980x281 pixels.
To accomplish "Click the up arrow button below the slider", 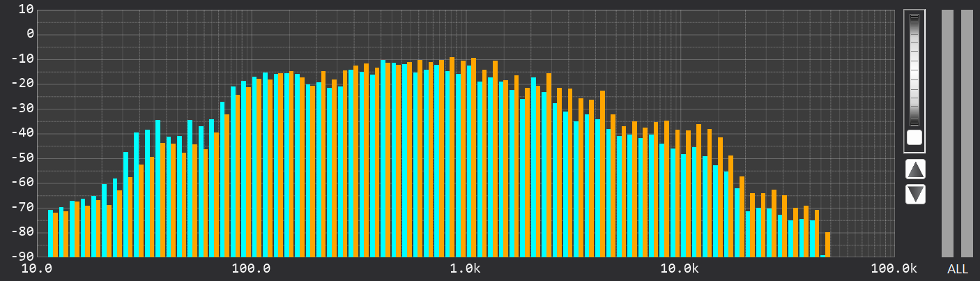I will [x=915, y=169].
